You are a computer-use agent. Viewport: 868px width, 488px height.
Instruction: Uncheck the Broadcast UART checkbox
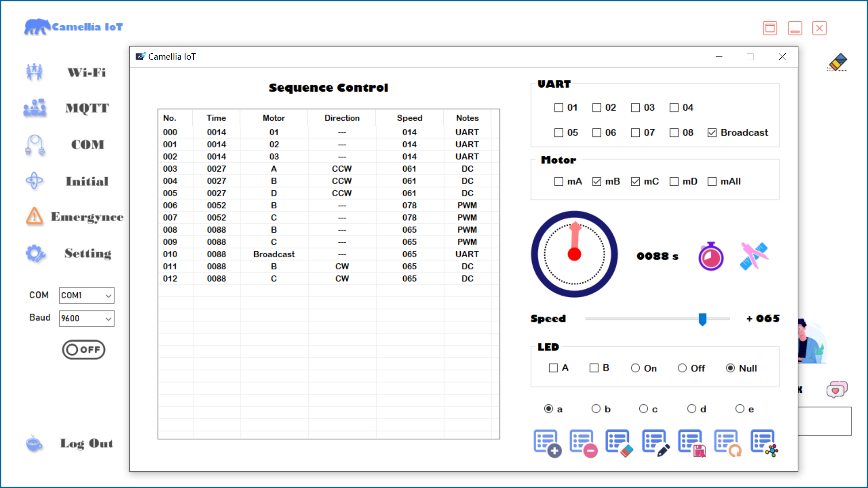(712, 133)
